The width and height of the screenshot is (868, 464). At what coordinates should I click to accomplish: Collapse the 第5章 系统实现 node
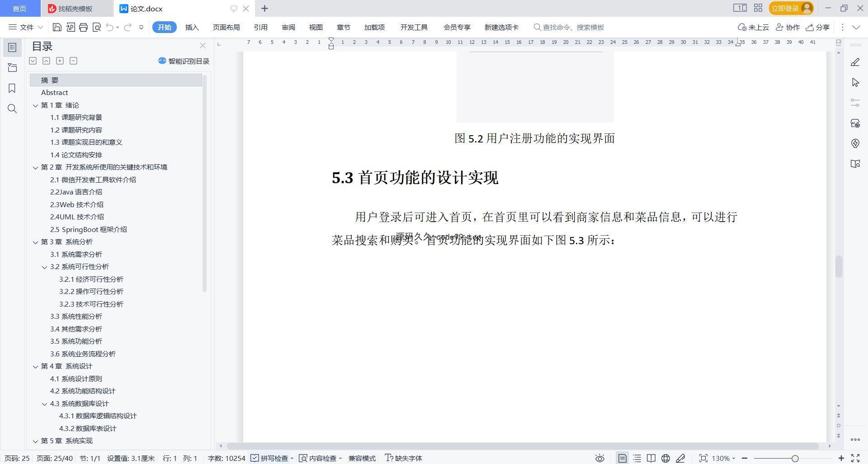click(x=35, y=441)
